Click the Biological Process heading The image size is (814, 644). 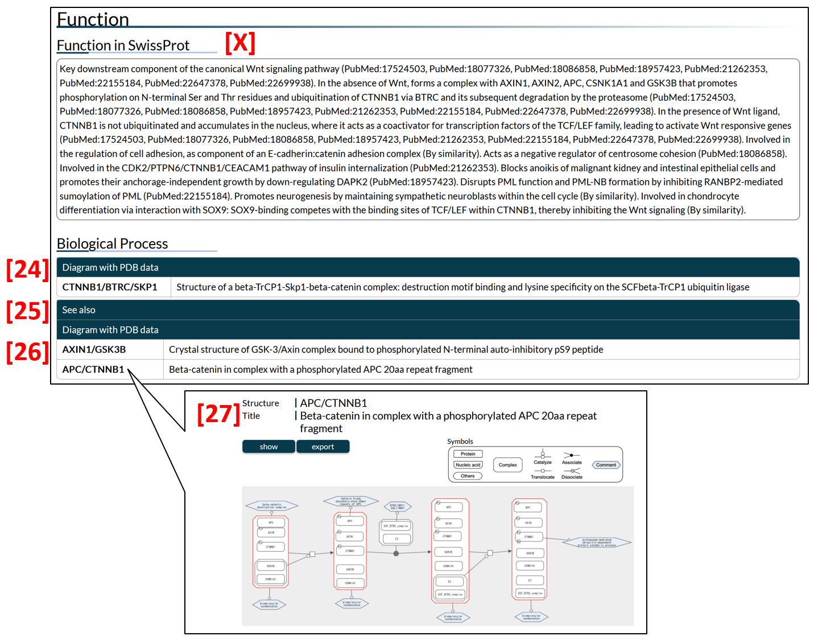(x=112, y=244)
